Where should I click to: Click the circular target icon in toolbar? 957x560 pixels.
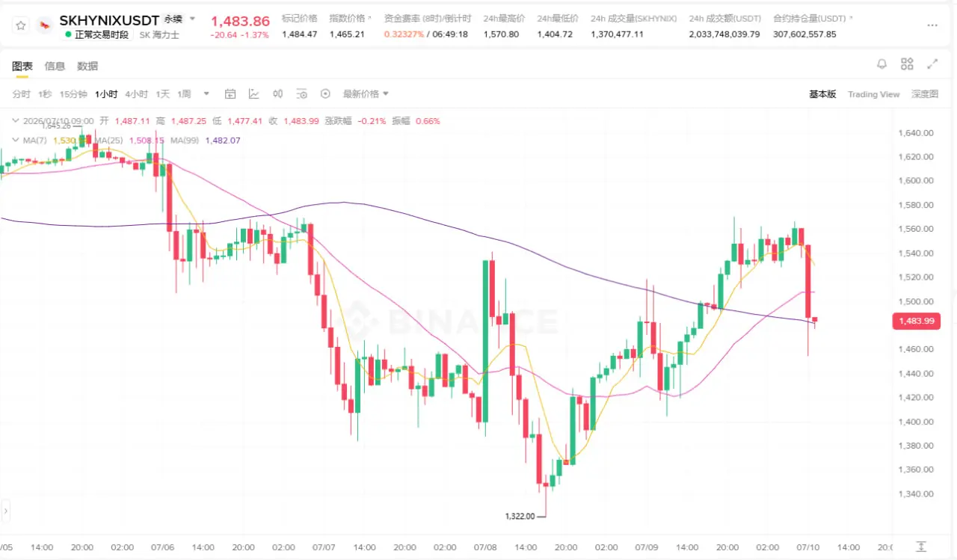coord(325,93)
